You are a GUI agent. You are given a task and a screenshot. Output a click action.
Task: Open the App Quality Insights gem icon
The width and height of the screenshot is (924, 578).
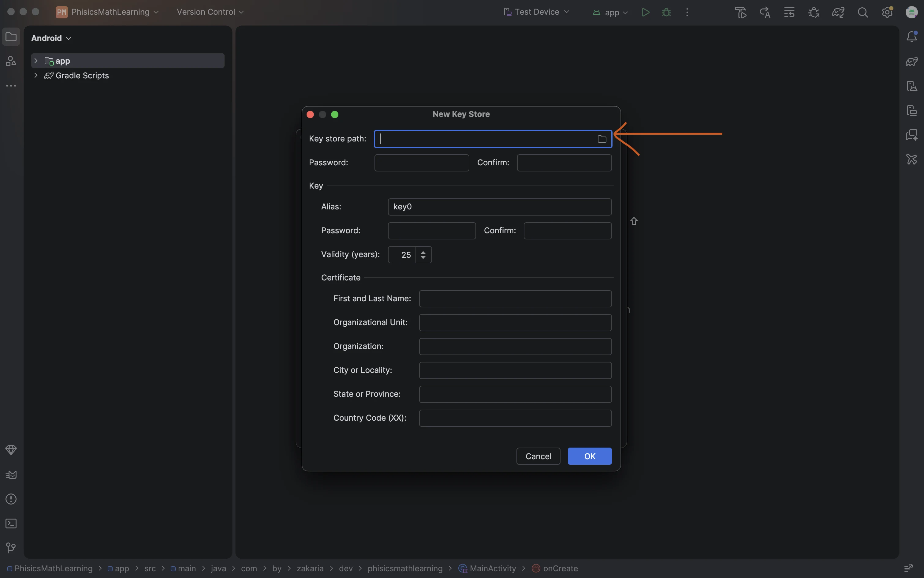click(11, 450)
